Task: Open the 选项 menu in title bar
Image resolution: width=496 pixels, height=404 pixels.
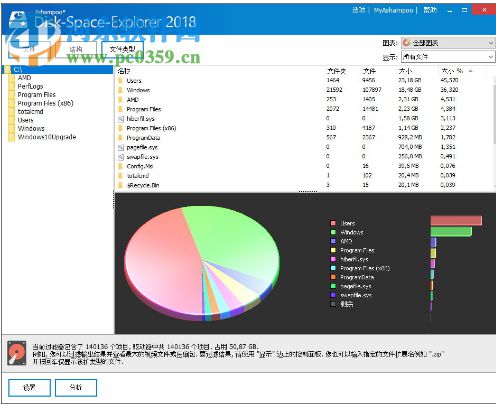Action: pyautogui.click(x=358, y=10)
